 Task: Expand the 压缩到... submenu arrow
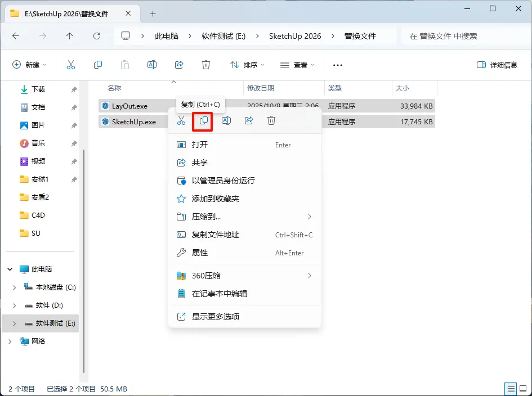tap(310, 217)
